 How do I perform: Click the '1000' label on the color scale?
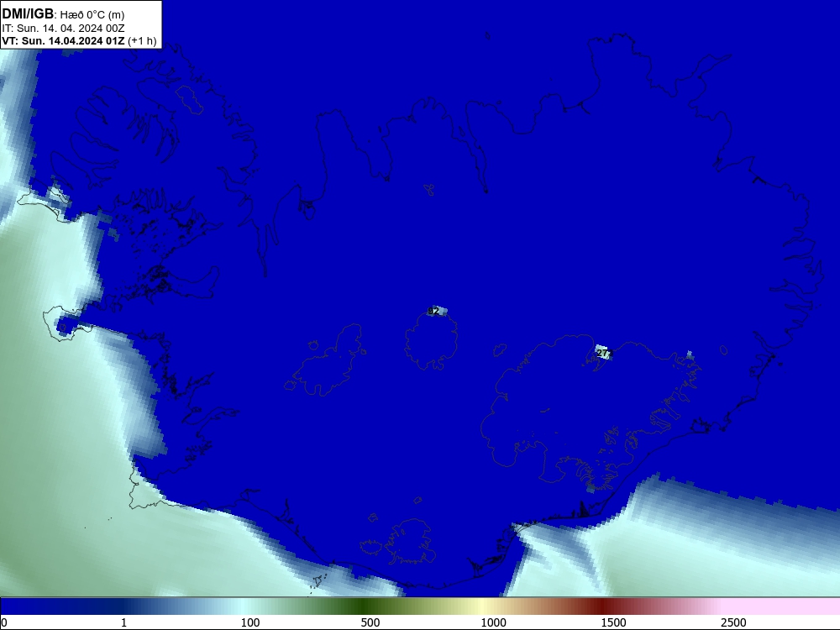[x=493, y=622]
